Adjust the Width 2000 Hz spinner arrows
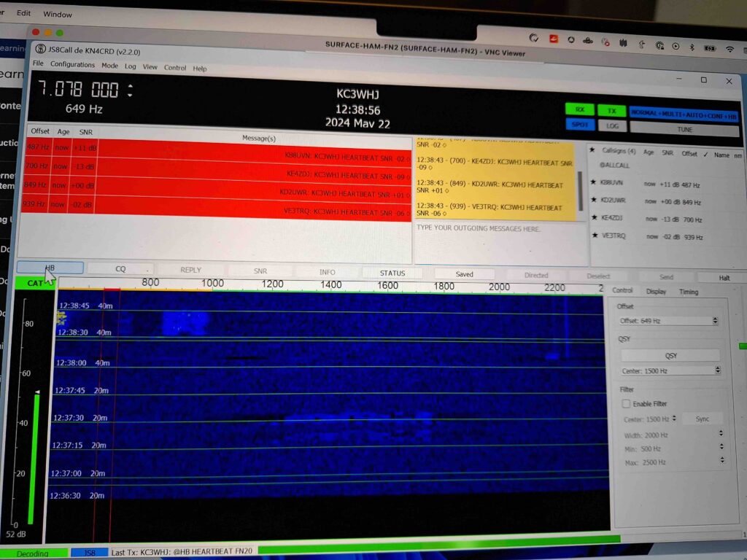The height and width of the screenshot is (560, 747). pyautogui.click(x=721, y=433)
